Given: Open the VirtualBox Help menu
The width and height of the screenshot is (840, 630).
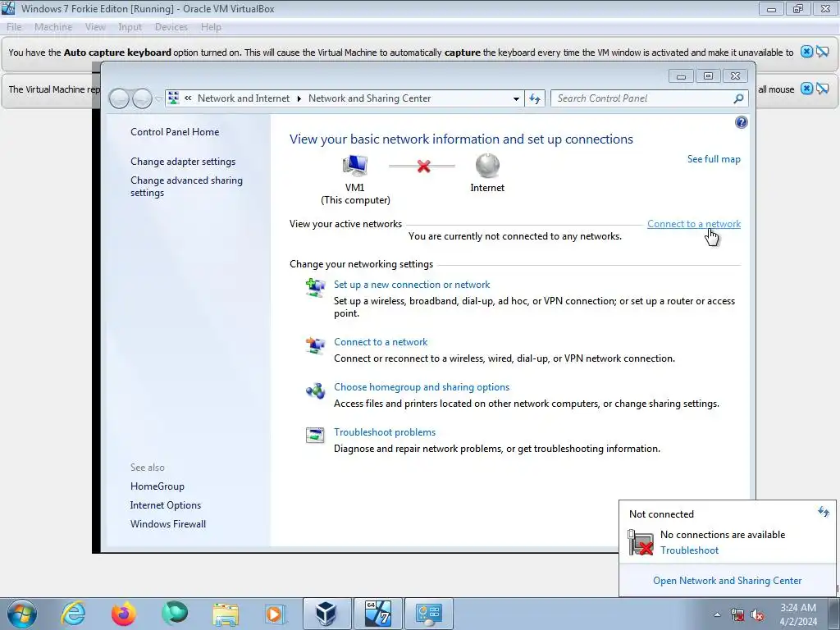Looking at the screenshot, I should 211,27.
